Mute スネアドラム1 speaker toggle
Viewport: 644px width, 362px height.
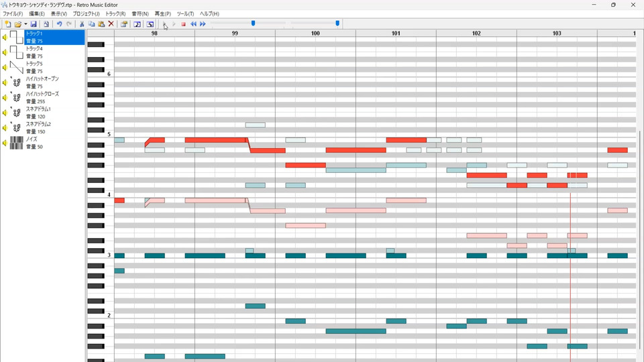5,113
